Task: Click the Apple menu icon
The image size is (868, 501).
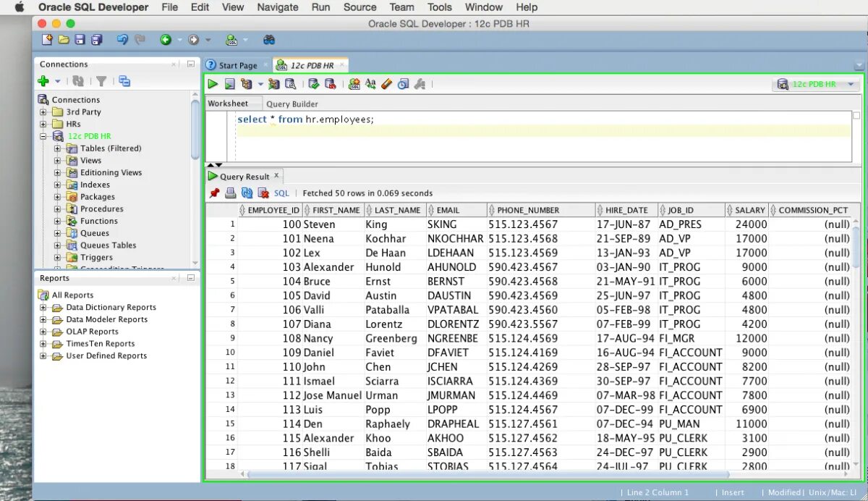Action: [20, 7]
